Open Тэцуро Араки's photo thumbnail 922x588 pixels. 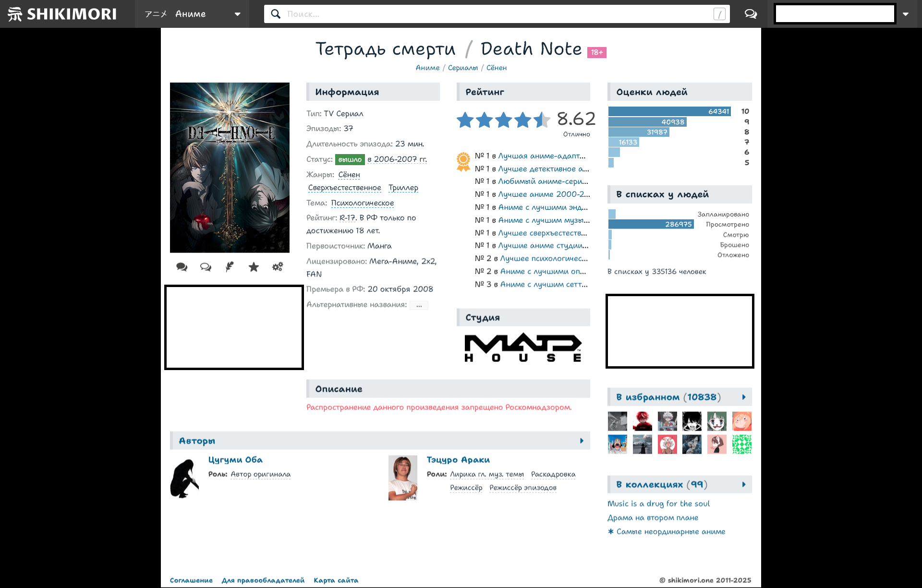pos(402,478)
